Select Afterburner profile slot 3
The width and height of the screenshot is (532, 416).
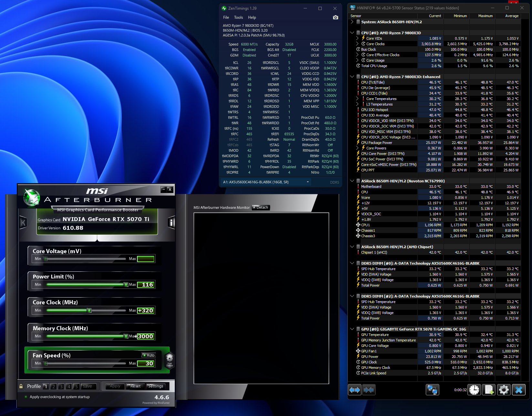coord(61,386)
